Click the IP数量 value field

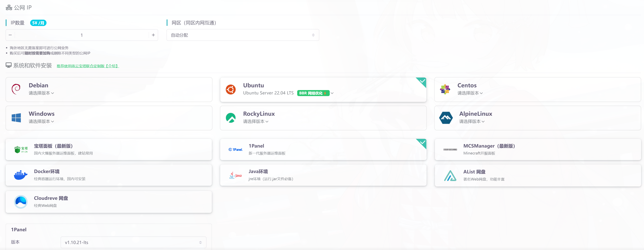tap(82, 35)
